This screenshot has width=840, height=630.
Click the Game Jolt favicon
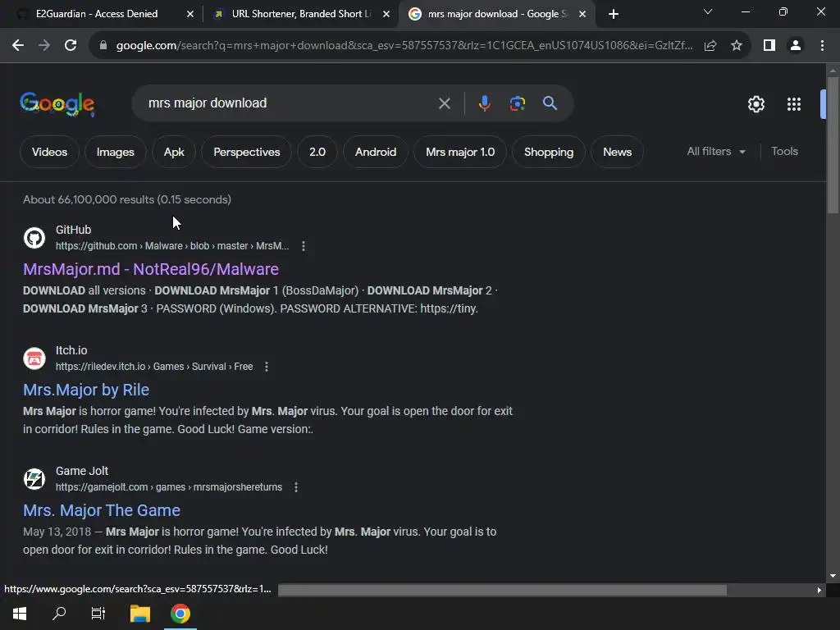34,479
